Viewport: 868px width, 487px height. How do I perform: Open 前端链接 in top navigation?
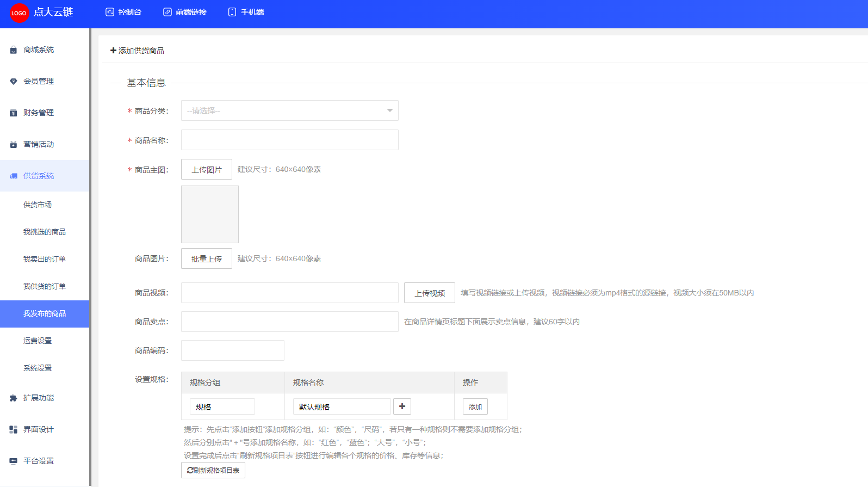coord(185,12)
